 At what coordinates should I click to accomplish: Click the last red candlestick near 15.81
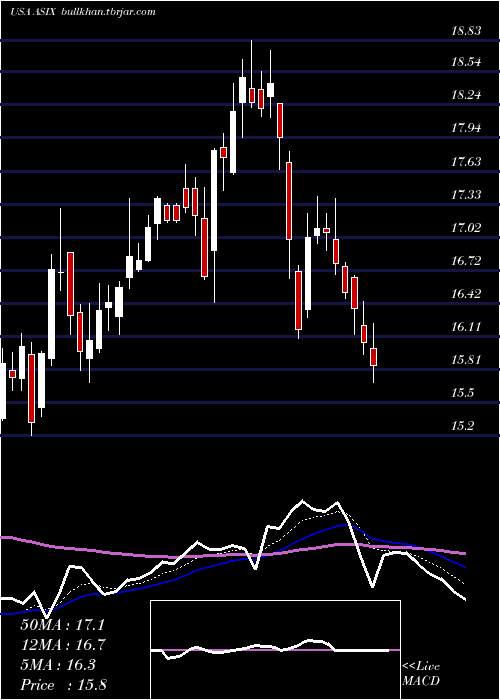coord(374,357)
